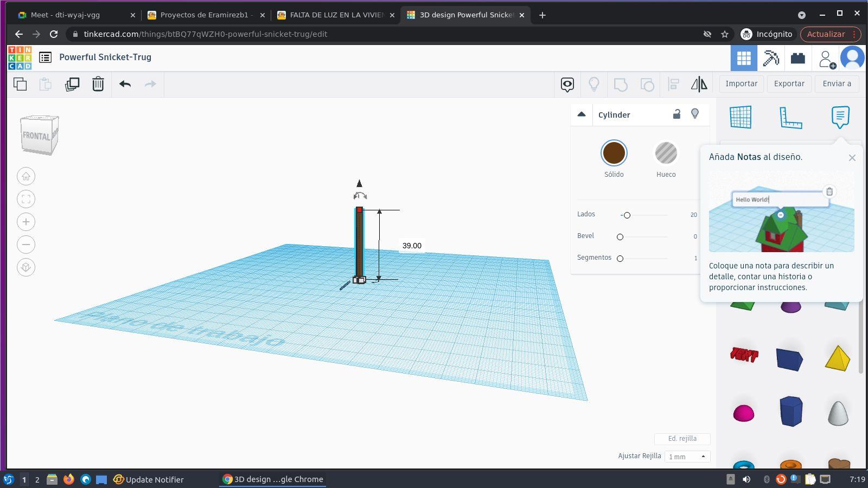Toggle the Cylinder lock icon

pos(676,114)
